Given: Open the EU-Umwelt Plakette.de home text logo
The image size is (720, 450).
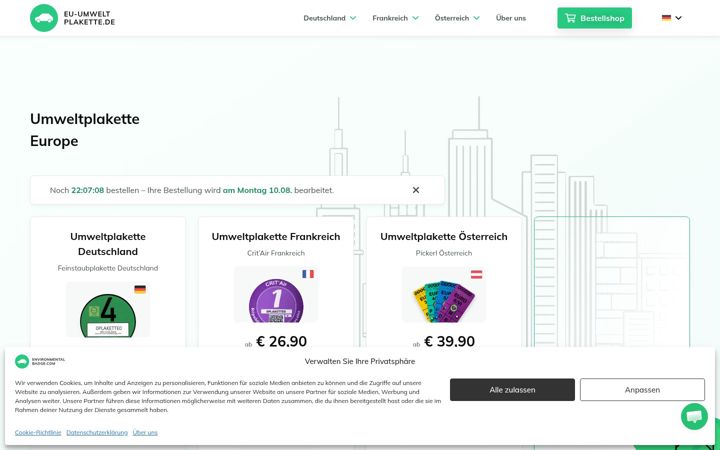Looking at the screenshot, I should 89,18.
